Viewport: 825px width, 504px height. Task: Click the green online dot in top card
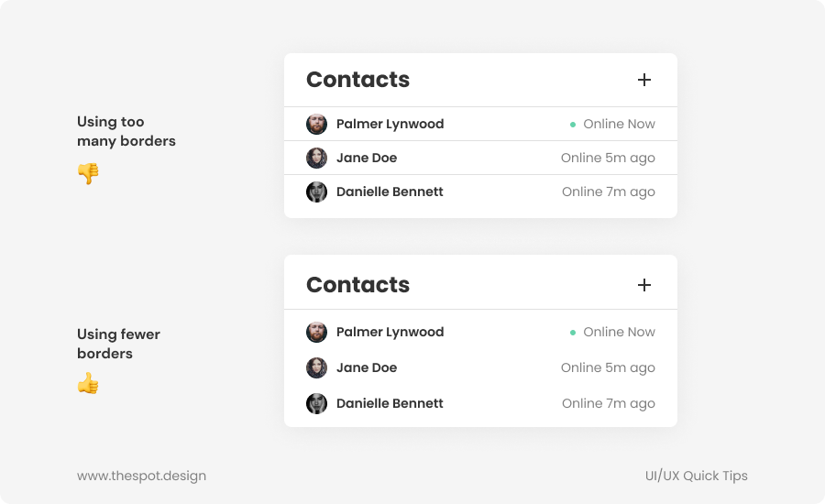[573, 124]
